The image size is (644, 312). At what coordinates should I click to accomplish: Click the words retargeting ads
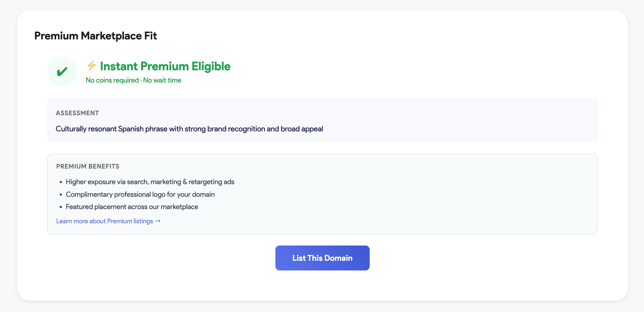[211, 182]
